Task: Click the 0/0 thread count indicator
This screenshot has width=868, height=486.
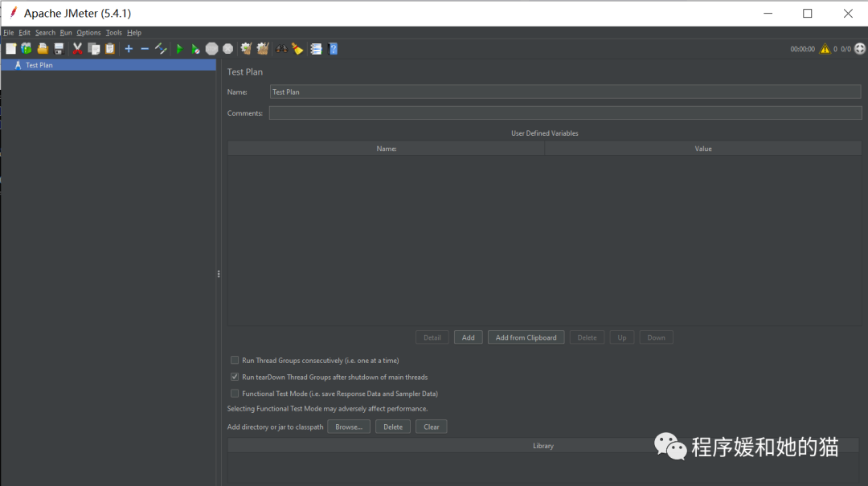Action: (x=845, y=49)
